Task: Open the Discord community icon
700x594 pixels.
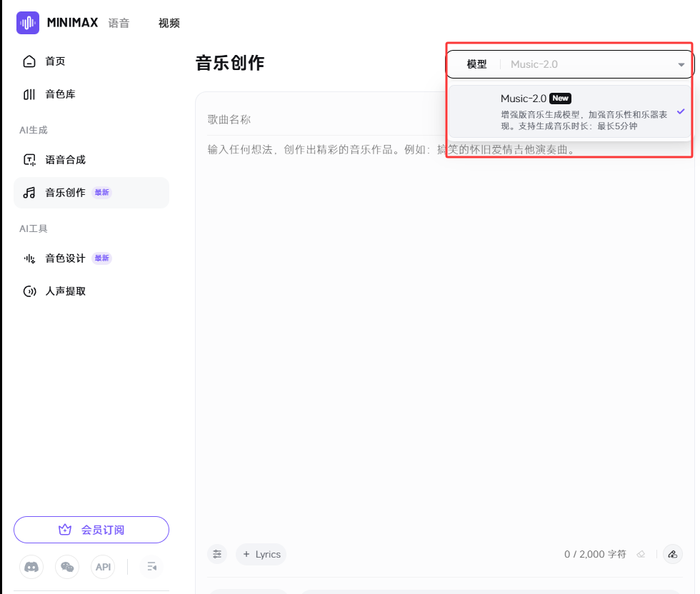Action: pos(31,566)
